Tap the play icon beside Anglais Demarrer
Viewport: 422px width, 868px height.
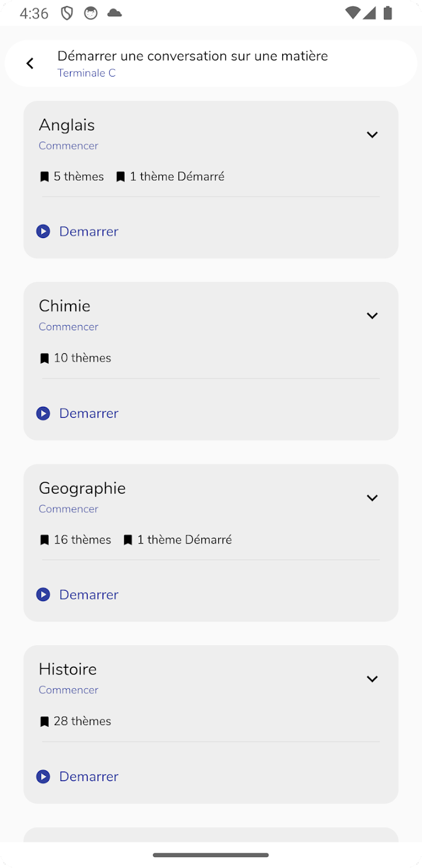click(x=43, y=231)
